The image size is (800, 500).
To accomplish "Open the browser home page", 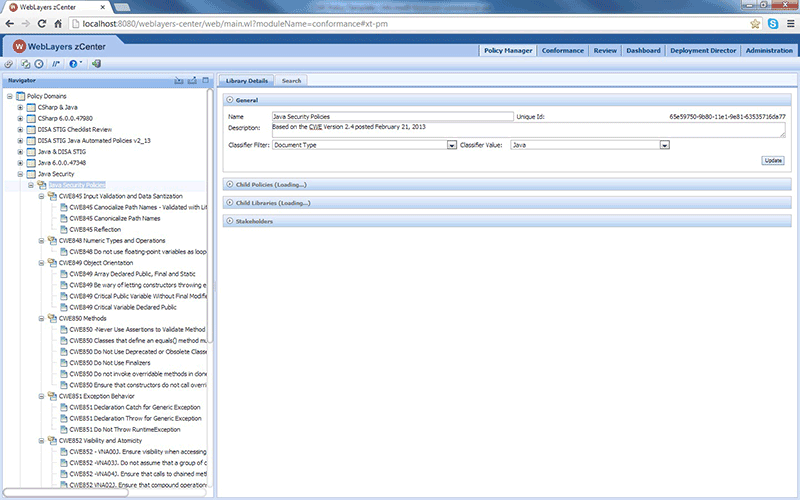I will click(x=58, y=23).
